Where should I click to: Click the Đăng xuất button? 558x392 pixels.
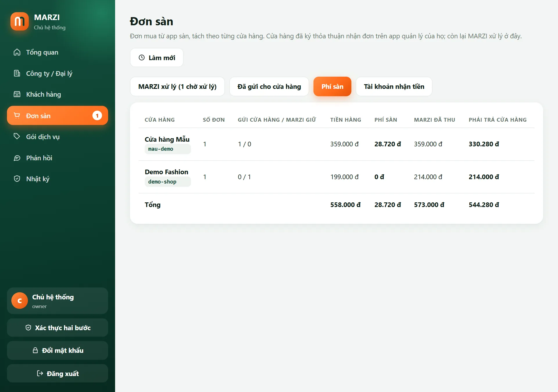click(x=58, y=373)
